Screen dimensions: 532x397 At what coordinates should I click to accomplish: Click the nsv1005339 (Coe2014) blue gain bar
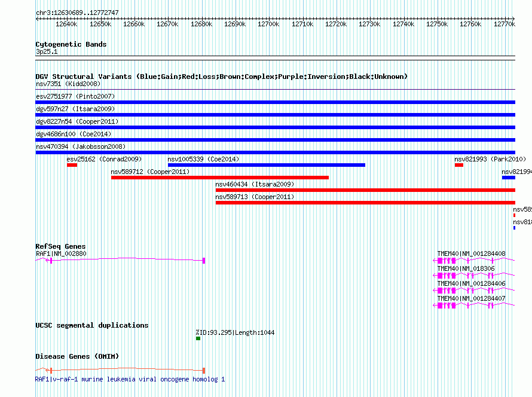click(267, 165)
